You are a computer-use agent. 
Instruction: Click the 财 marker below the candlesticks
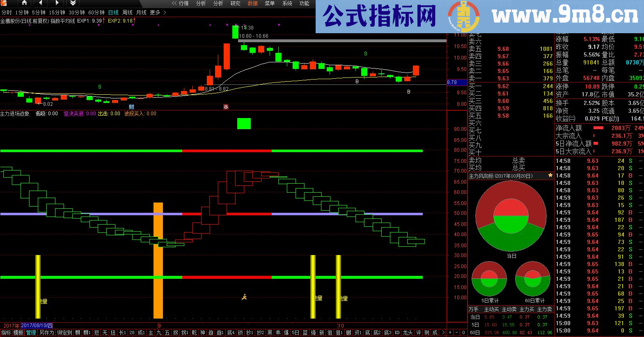[131, 107]
